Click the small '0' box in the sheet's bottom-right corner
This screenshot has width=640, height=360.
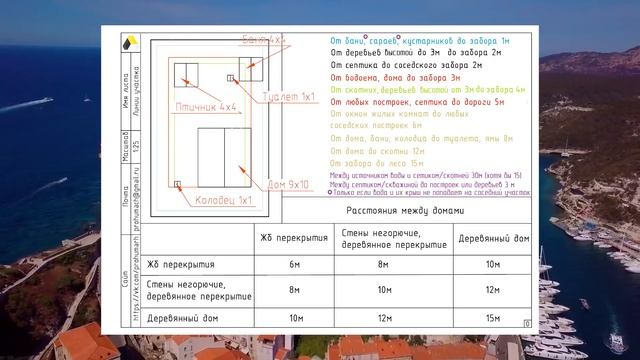[x=527, y=323]
